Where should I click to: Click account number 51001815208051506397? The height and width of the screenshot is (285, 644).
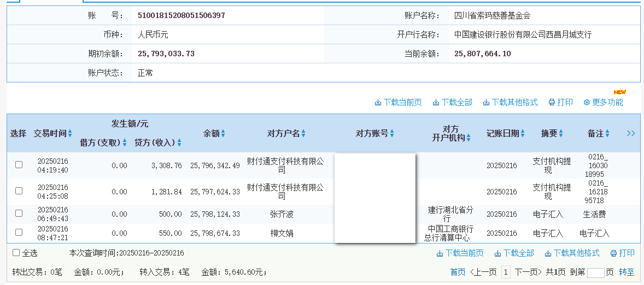click(x=181, y=16)
